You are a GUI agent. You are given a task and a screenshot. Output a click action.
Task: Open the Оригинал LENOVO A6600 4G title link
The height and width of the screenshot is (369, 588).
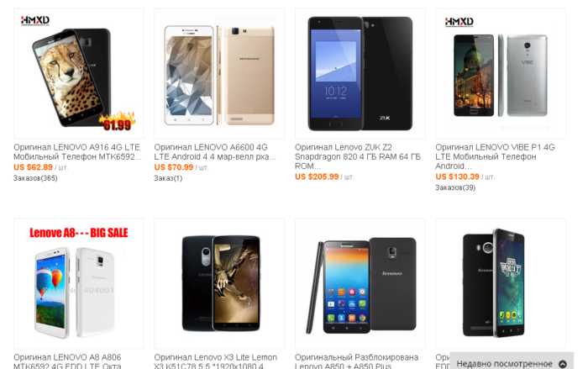point(215,152)
